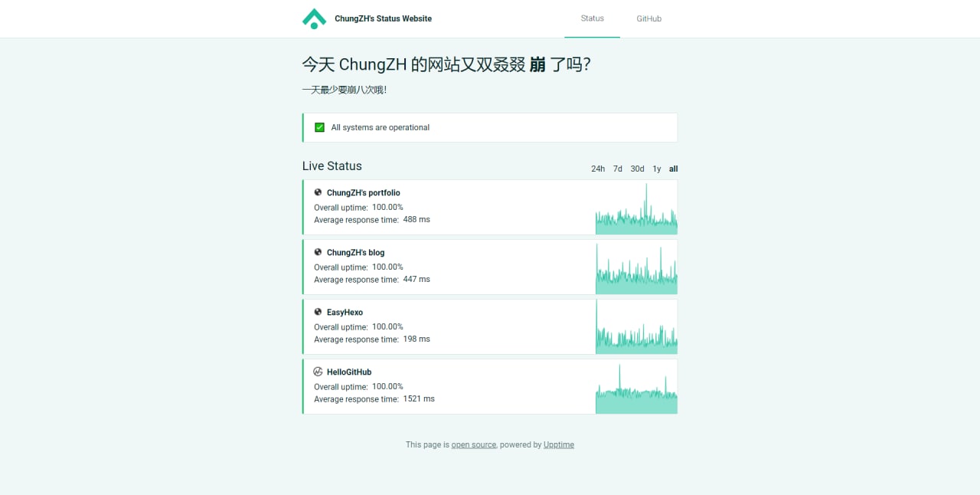This screenshot has height=495, width=980.
Task: Click the HelloGitHub site icon
Action: [x=318, y=372]
